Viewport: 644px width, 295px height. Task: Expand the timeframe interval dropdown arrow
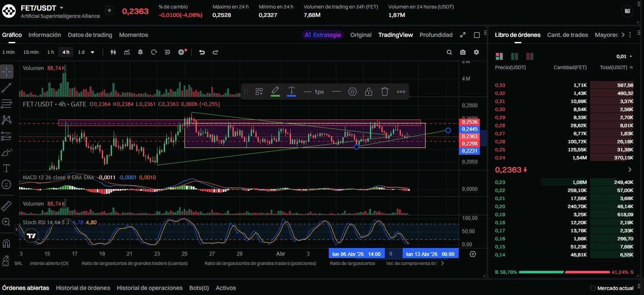92,52
